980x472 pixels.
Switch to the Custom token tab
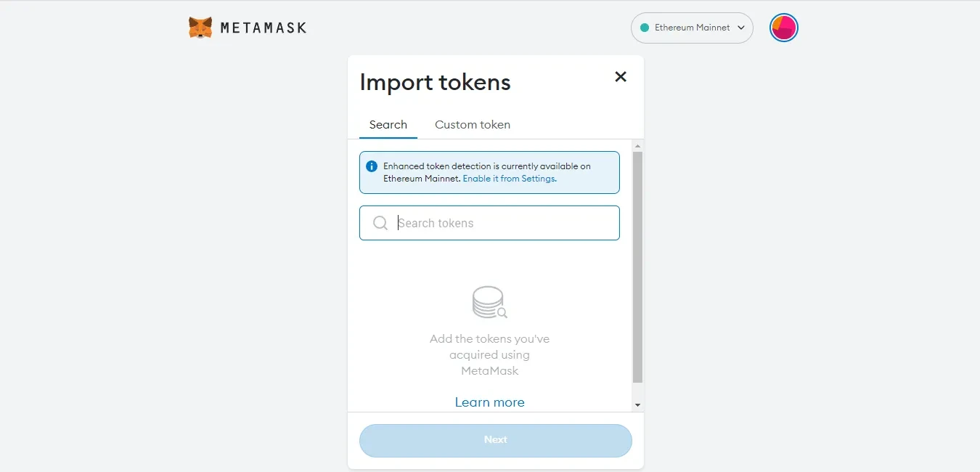[x=473, y=125]
